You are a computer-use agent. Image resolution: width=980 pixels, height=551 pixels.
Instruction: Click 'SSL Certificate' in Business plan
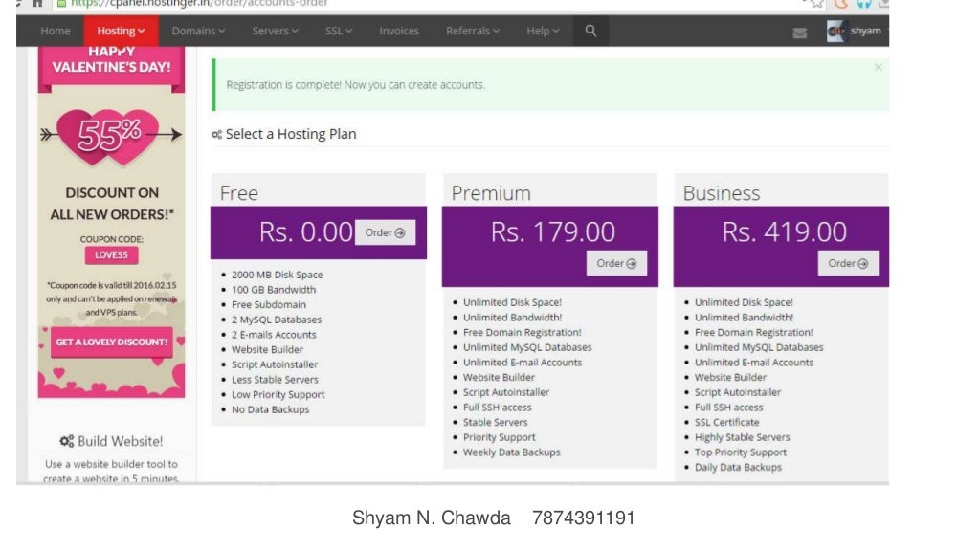[x=726, y=422]
